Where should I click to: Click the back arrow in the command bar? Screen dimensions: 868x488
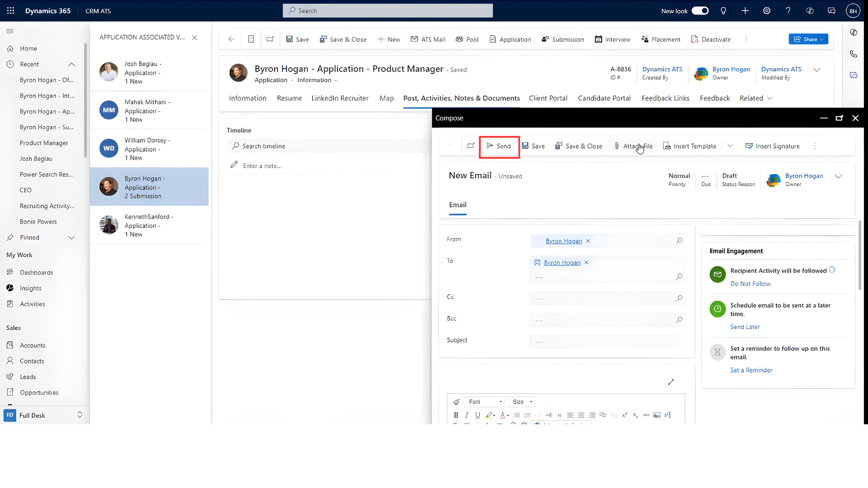pyautogui.click(x=231, y=39)
